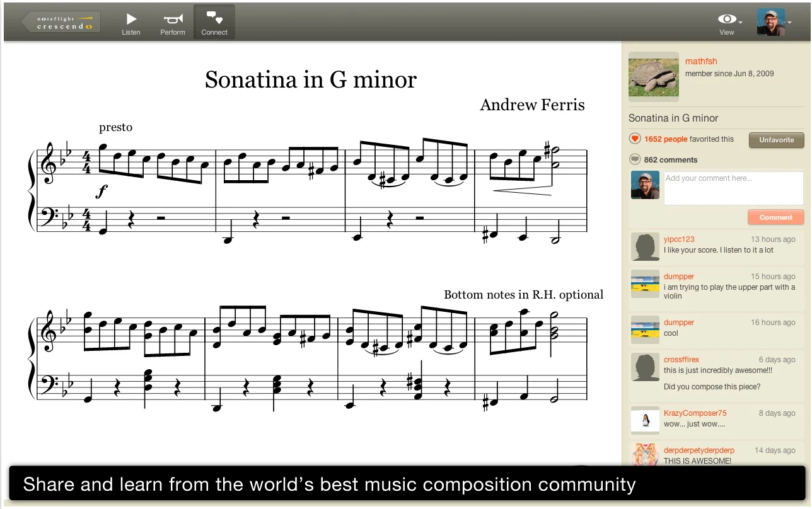Screen dimensions: 812x509
Task: Click the '15 hours ago' timestamp
Action: [773, 277]
